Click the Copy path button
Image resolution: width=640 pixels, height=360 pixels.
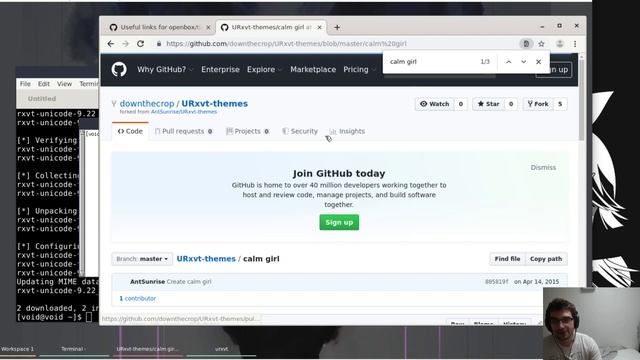click(546, 259)
